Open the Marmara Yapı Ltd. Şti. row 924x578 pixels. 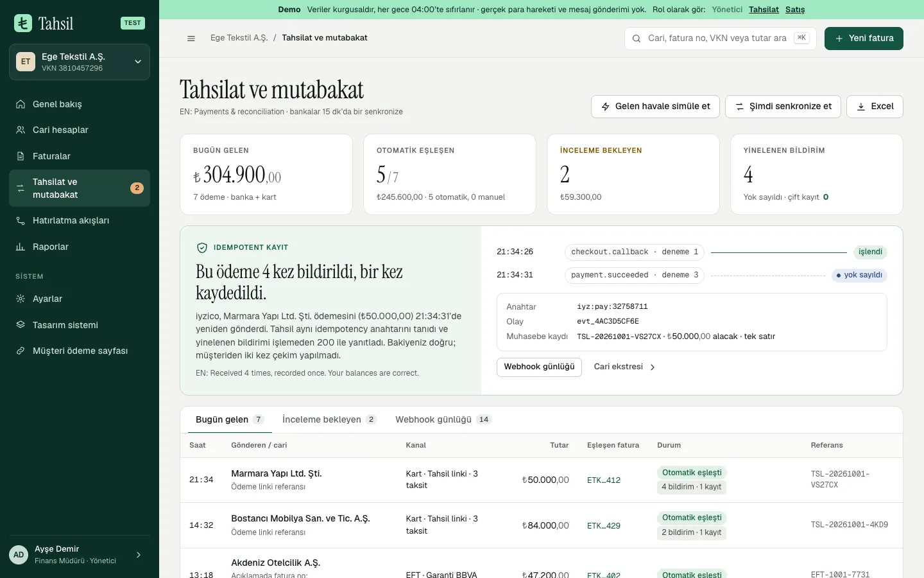(542, 480)
